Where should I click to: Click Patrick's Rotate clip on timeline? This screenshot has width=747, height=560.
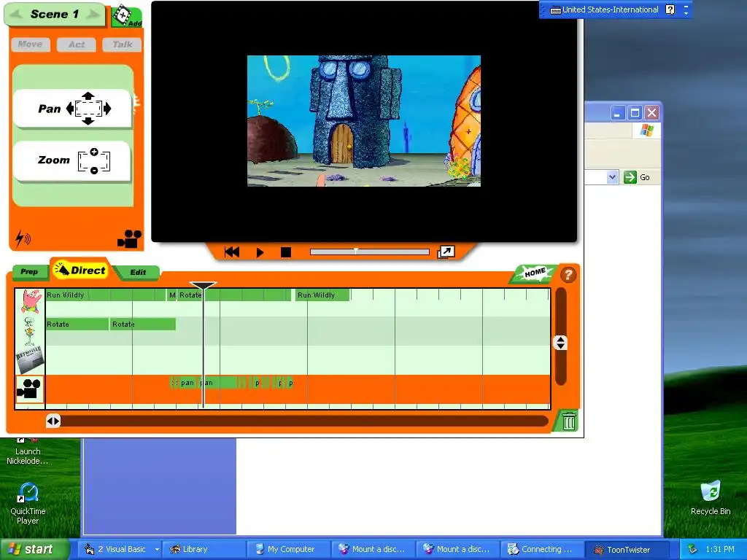(234, 295)
